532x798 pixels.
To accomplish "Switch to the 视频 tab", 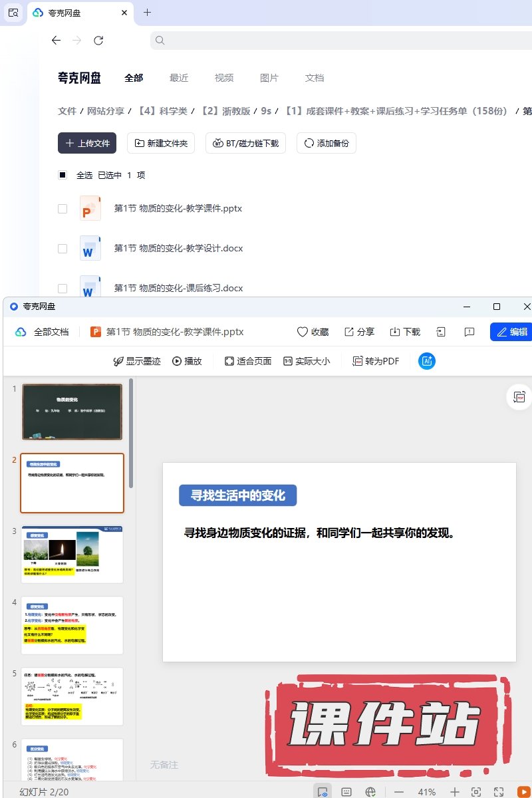I will pos(224,78).
